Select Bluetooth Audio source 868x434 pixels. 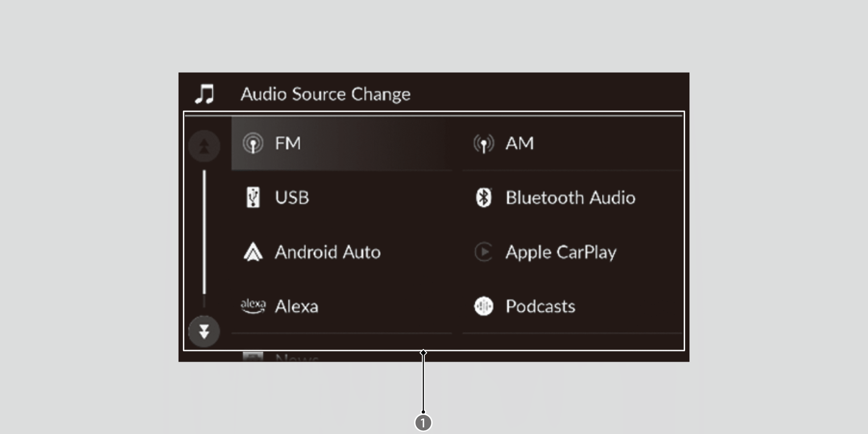[x=570, y=198]
